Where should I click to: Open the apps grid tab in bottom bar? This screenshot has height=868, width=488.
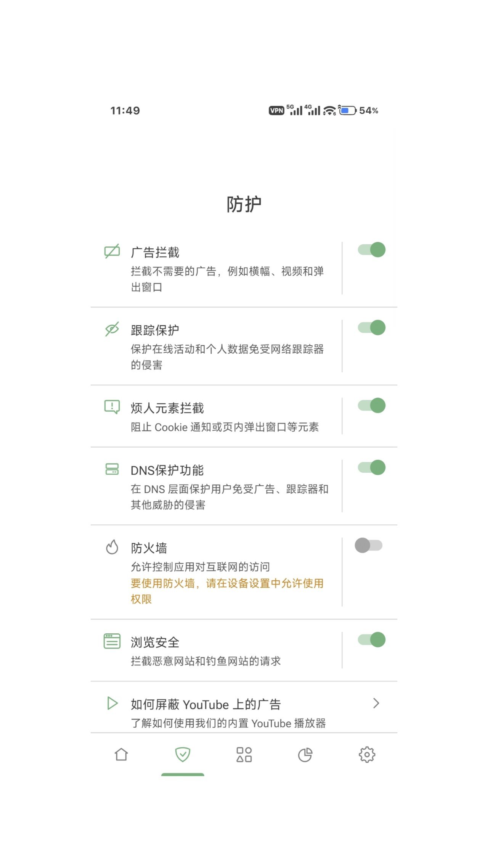(244, 755)
